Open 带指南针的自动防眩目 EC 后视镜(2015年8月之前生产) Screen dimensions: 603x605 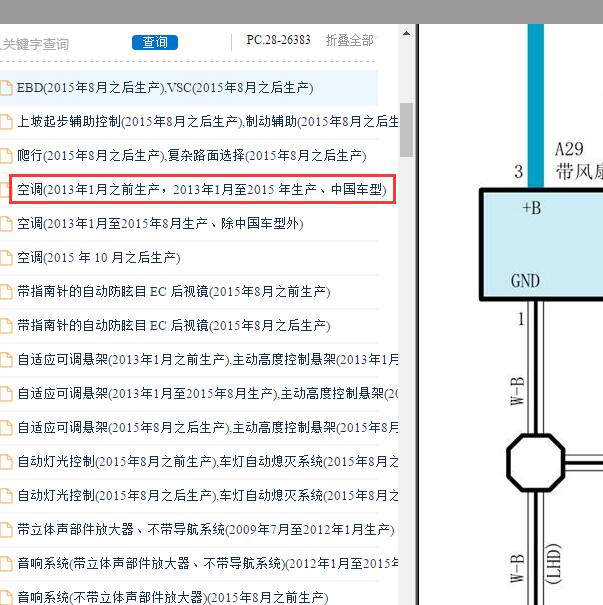point(174,291)
